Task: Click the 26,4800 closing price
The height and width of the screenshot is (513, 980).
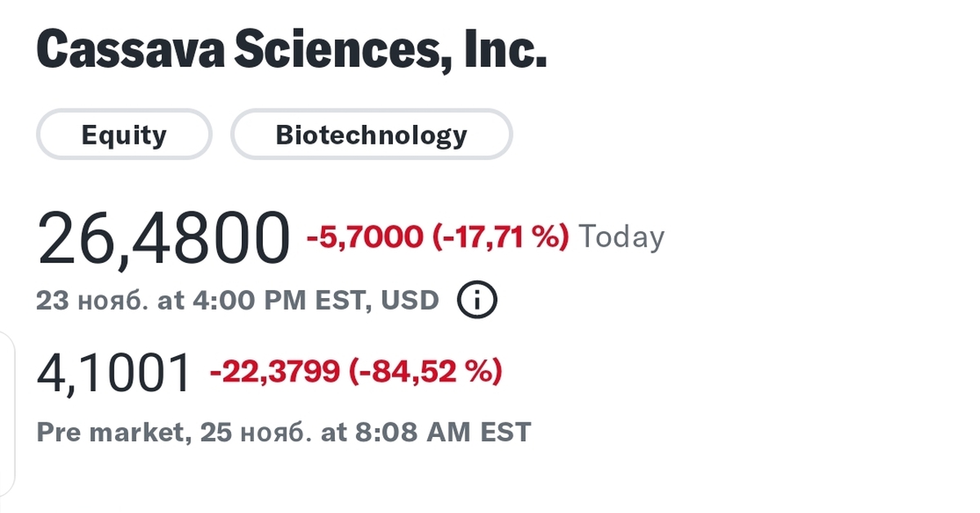Action: pyautogui.click(x=163, y=239)
